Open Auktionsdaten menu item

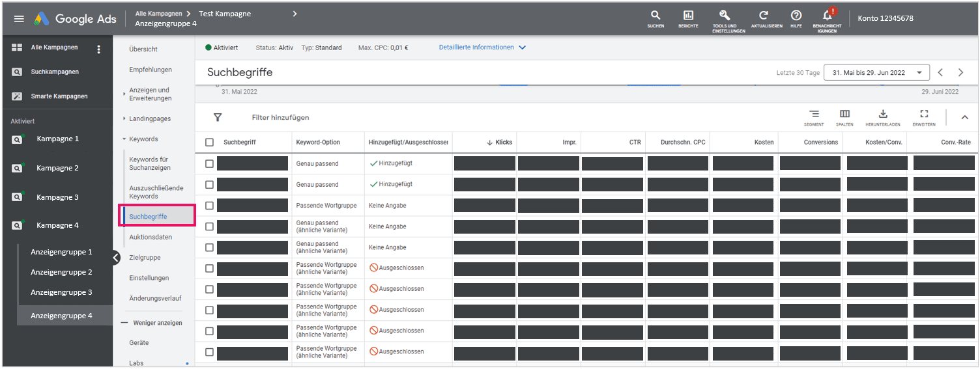click(151, 237)
